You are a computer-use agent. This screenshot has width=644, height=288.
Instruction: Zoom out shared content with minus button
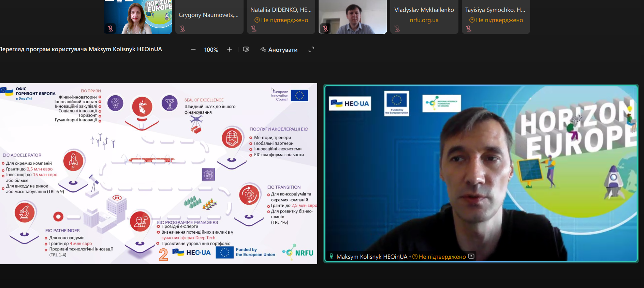click(193, 50)
